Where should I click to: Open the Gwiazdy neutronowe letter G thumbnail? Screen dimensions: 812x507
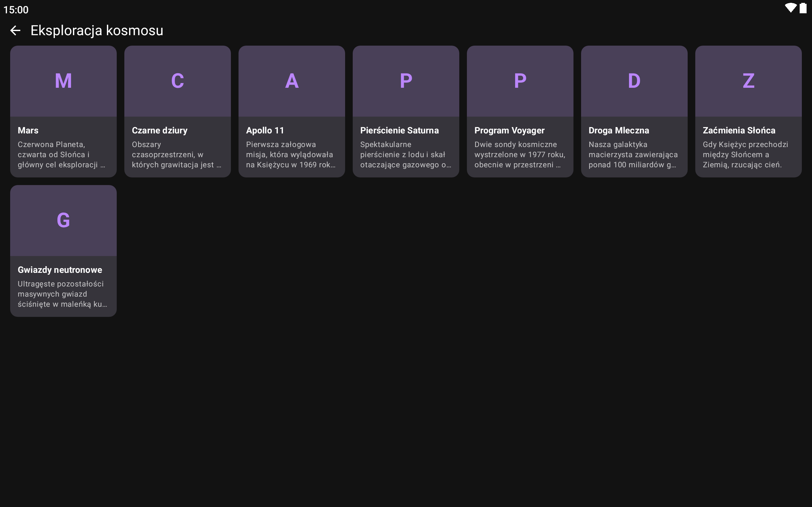(x=63, y=221)
